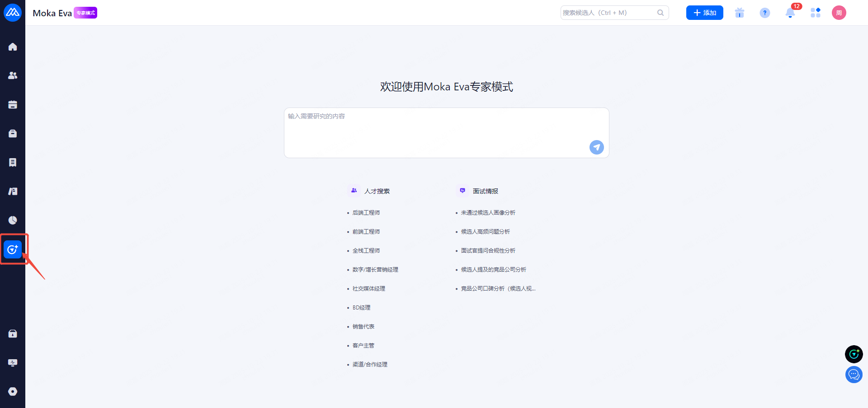This screenshot has height=408, width=868.
Task: Click the notification bell icon
Action: pyautogui.click(x=790, y=13)
